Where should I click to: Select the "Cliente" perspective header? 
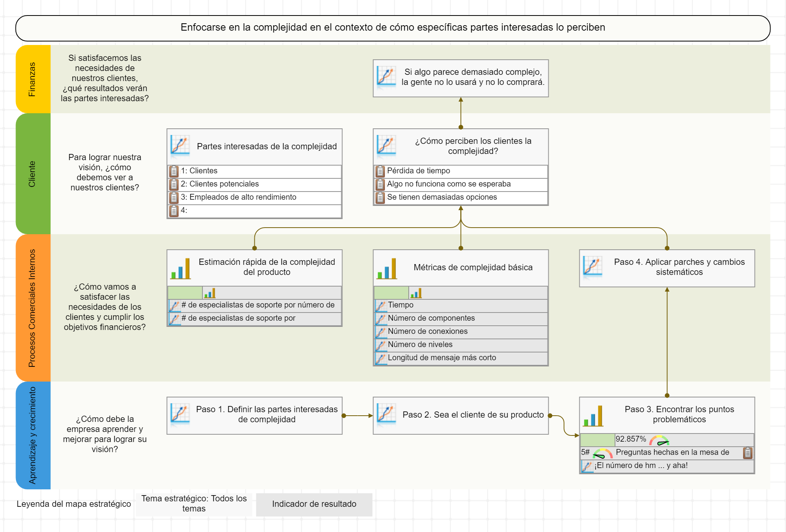point(33,173)
